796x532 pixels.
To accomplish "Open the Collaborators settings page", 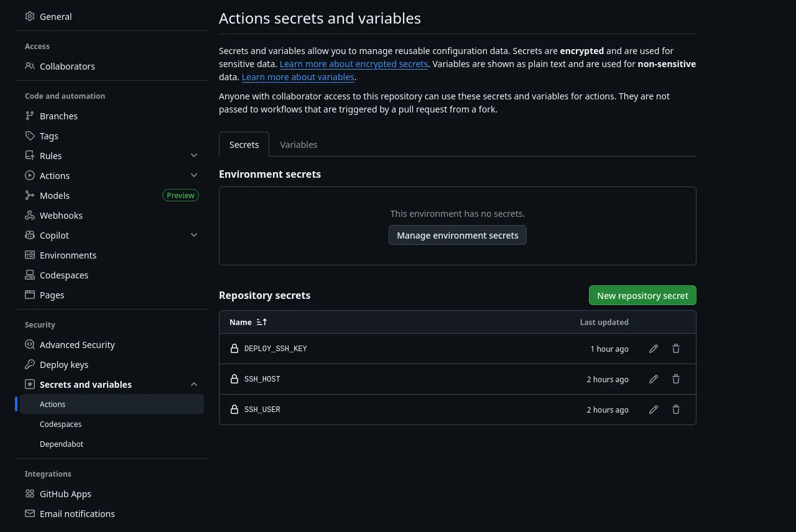I will click(112, 66).
